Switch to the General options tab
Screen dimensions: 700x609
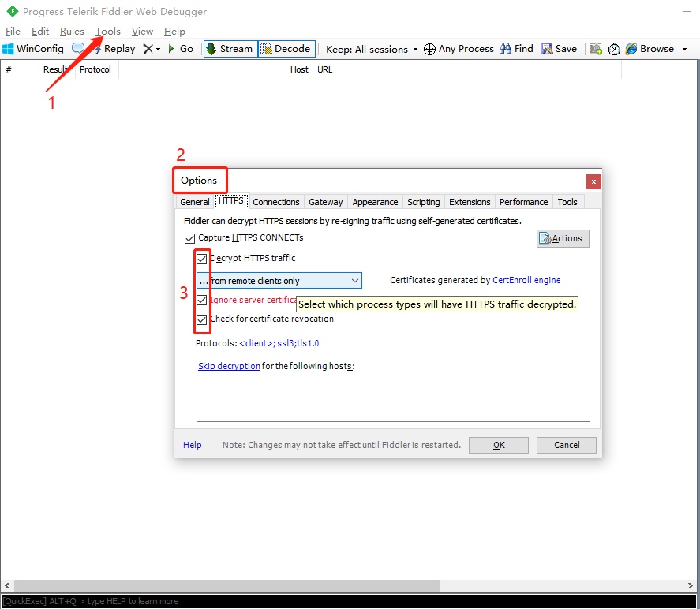(x=195, y=202)
